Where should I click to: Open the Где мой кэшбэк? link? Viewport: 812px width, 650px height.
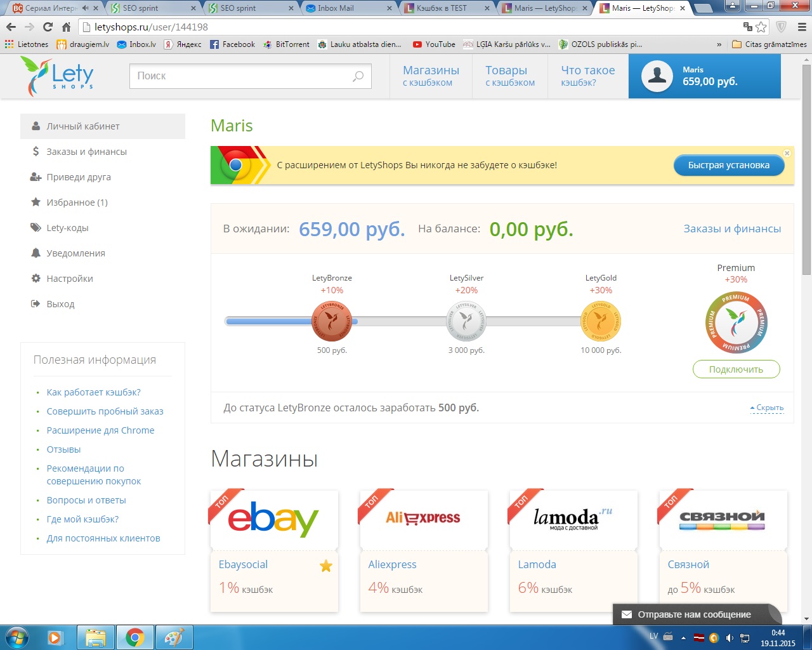[82, 519]
